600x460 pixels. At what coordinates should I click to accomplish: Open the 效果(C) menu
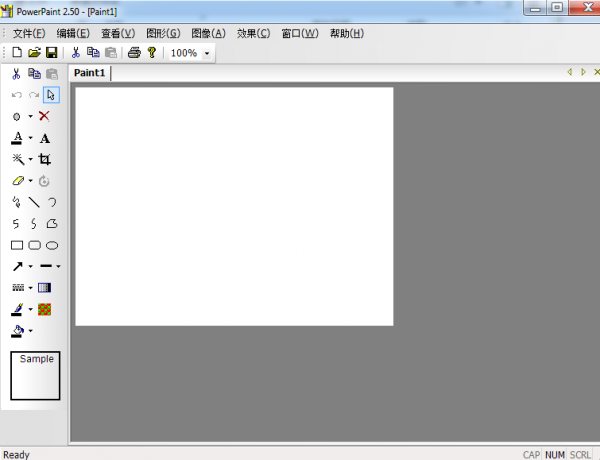pyautogui.click(x=253, y=34)
